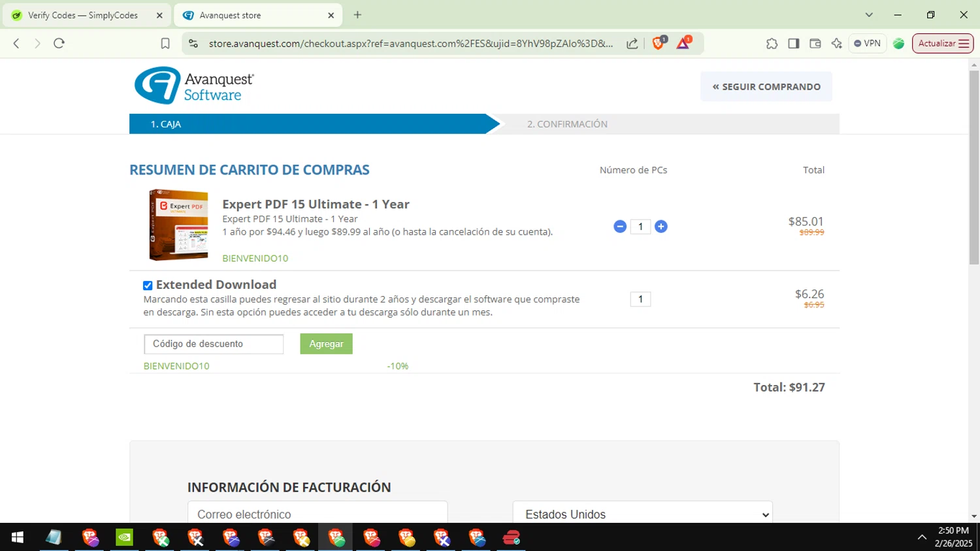Click the page vertical scrollbar thumb
Image resolution: width=980 pixels, height=551 pixels.
point(974,167)
